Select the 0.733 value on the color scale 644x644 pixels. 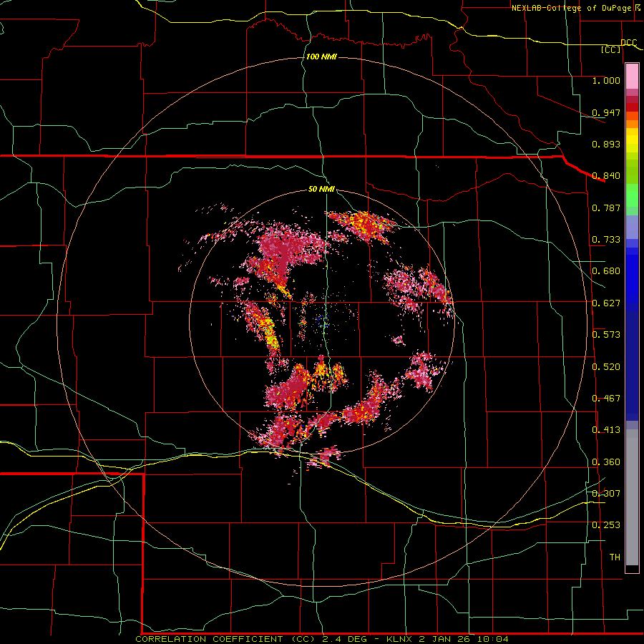[x=606, y=240]
